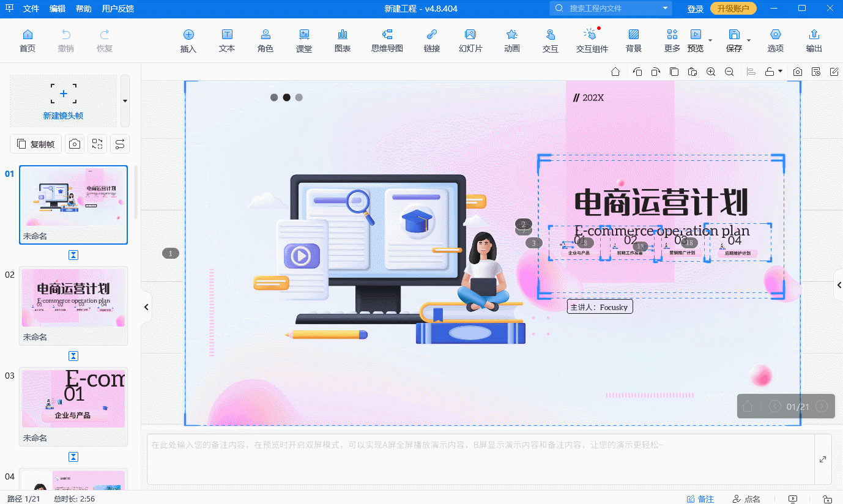The image size is (843, 504).
Task: Zoom out on the canvas
Action: (729, 72)
